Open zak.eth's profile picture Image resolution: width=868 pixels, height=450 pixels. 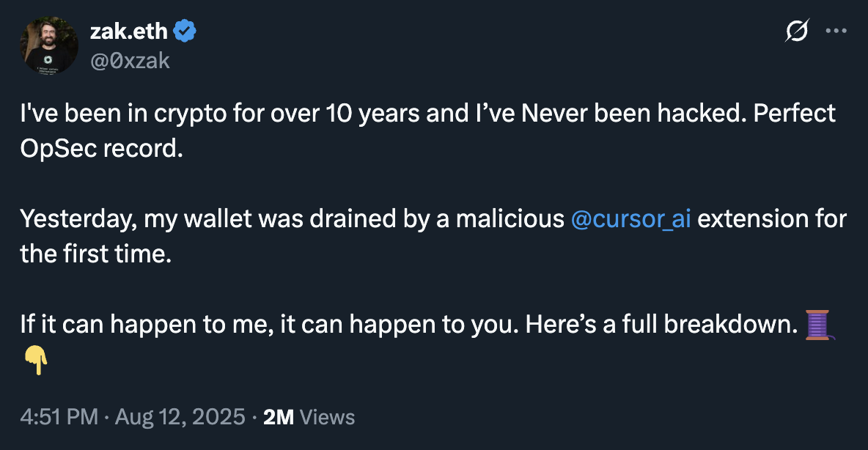coord(48,45)
